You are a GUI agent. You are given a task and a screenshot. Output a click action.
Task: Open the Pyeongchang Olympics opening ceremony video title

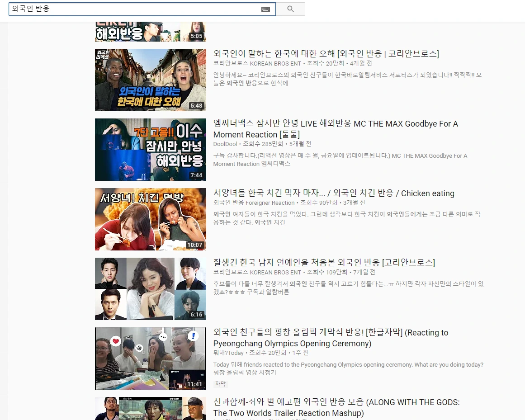(x=330, y=338)
